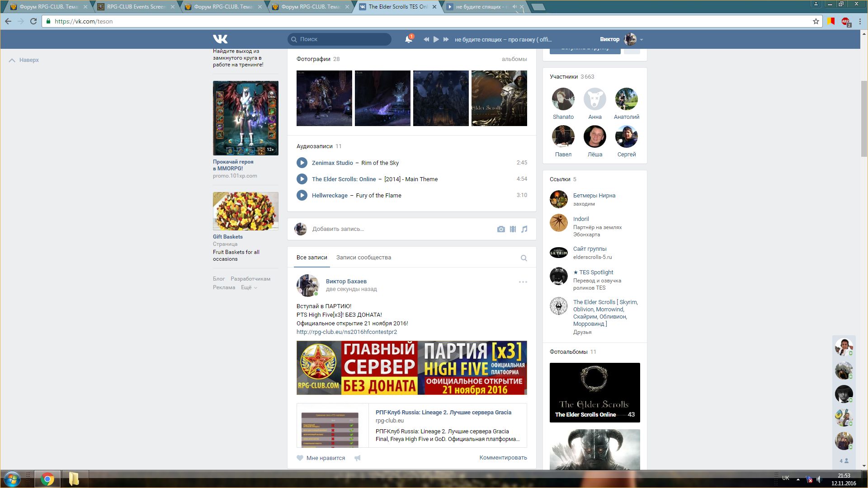This screenshot has height=488, width=868.
Task: Open Виктор Бахаев author profile
Action: click(x=346, y=282)
